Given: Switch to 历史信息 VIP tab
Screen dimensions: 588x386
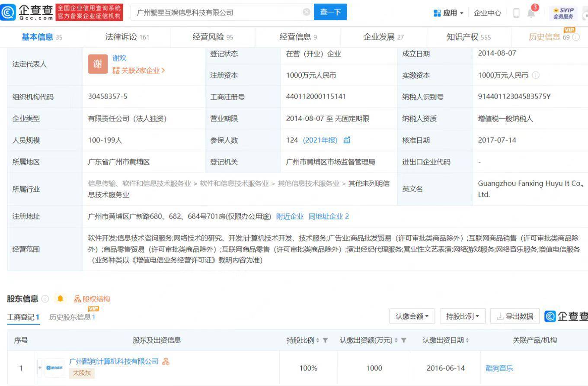Looking at the screenshot, I should click(549, 37).
